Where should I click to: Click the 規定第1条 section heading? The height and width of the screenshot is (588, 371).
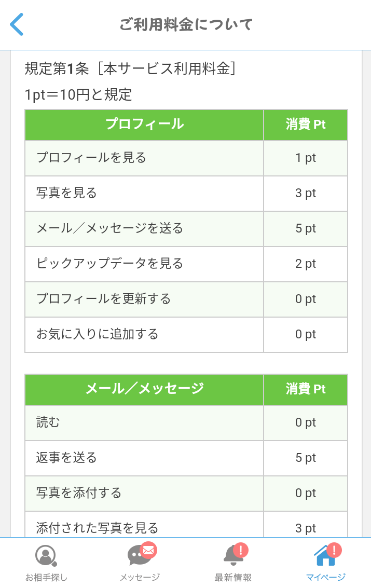pyautogui.click(x=130, y=68)
